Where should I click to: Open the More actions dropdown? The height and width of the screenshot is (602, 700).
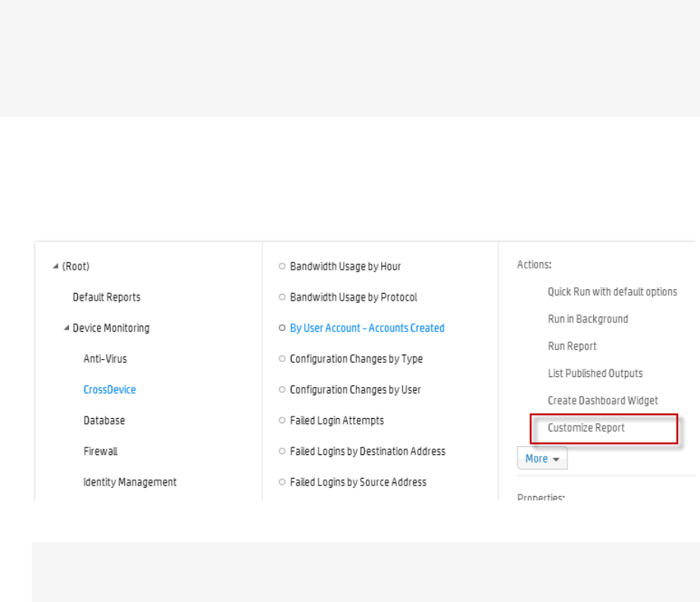point(542,459)
